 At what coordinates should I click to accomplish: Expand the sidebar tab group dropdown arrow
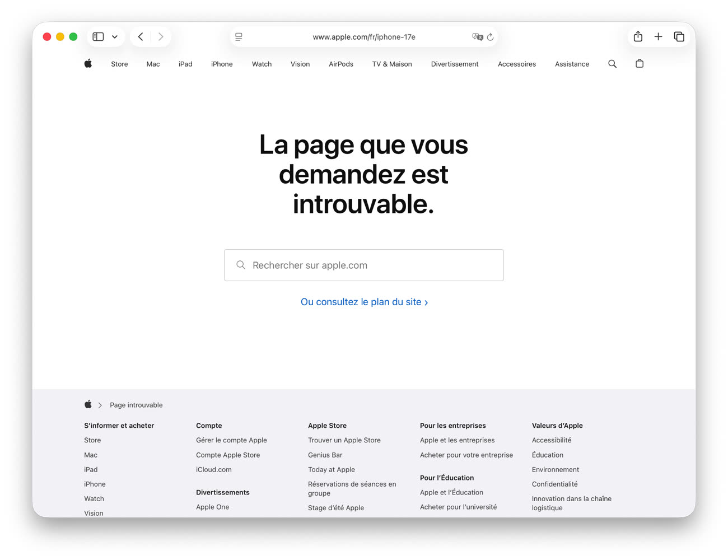pyautogui.click(x=115, y=37)
